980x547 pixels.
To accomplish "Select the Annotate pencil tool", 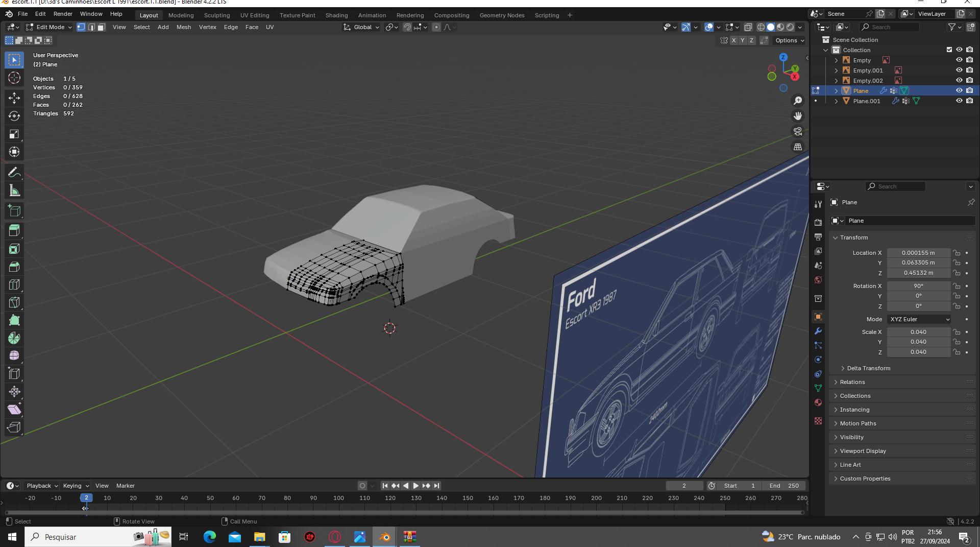I will click(14, 173).
